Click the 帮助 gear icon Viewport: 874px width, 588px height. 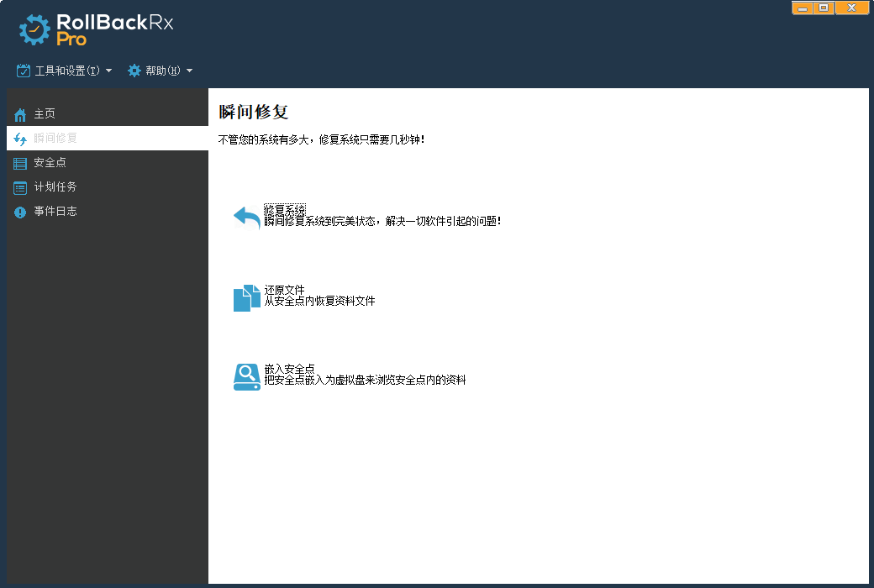coord(134,71)
